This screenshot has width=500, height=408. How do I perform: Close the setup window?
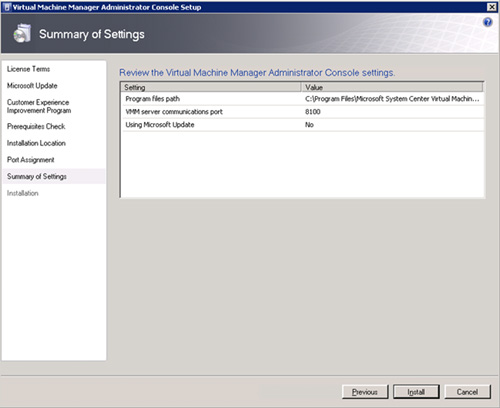click(492, 7)
